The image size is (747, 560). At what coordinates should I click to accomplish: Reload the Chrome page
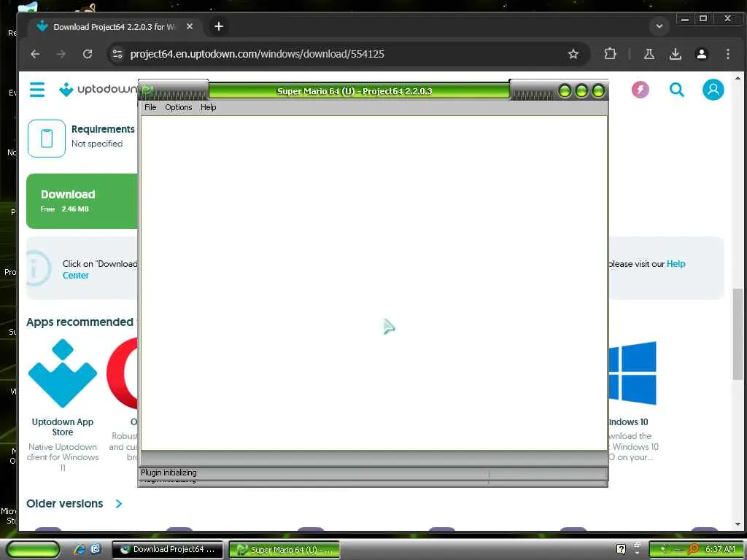click(88, 54)
